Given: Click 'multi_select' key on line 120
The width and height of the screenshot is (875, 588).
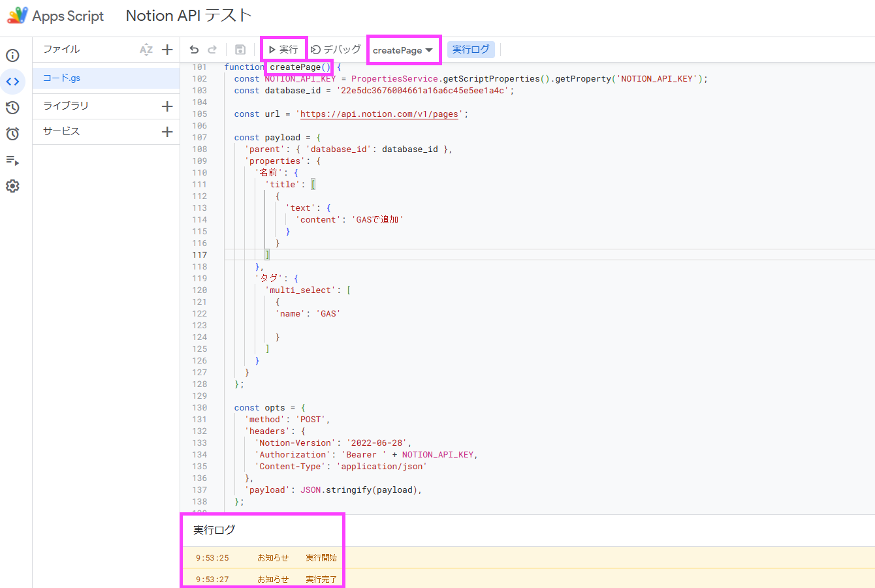Looking at the screenshot, I should [300, 290].
